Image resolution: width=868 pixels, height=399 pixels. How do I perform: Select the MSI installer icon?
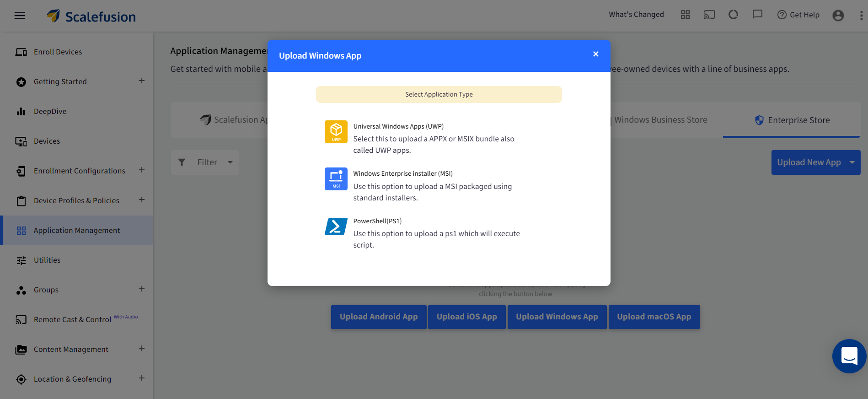click(x=336, y=179)
